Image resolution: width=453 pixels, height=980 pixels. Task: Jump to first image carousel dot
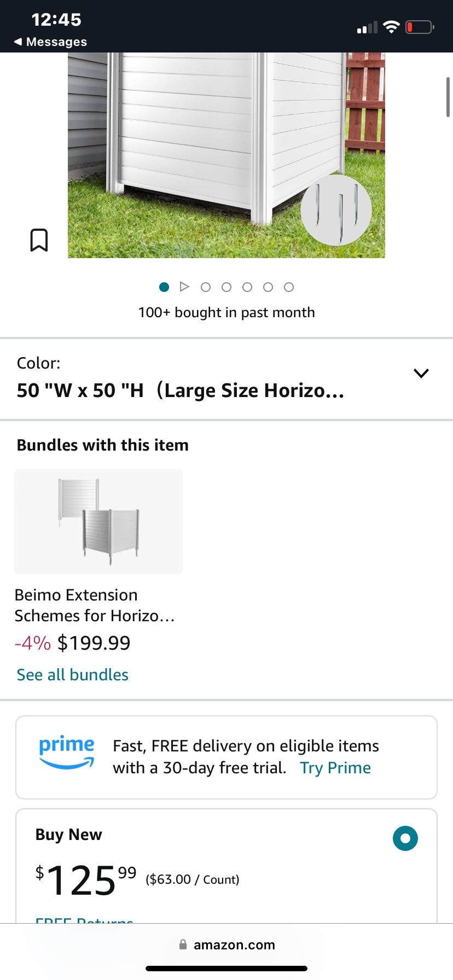point(164,287)
